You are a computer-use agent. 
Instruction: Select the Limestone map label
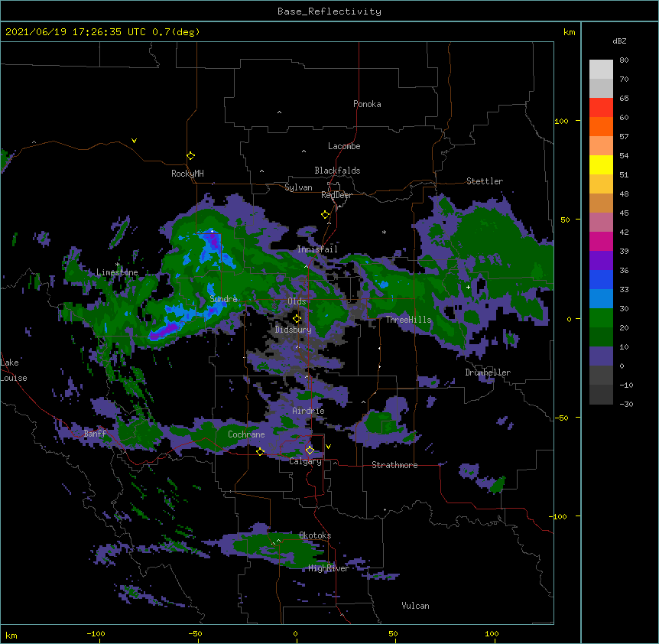[117, 272]
